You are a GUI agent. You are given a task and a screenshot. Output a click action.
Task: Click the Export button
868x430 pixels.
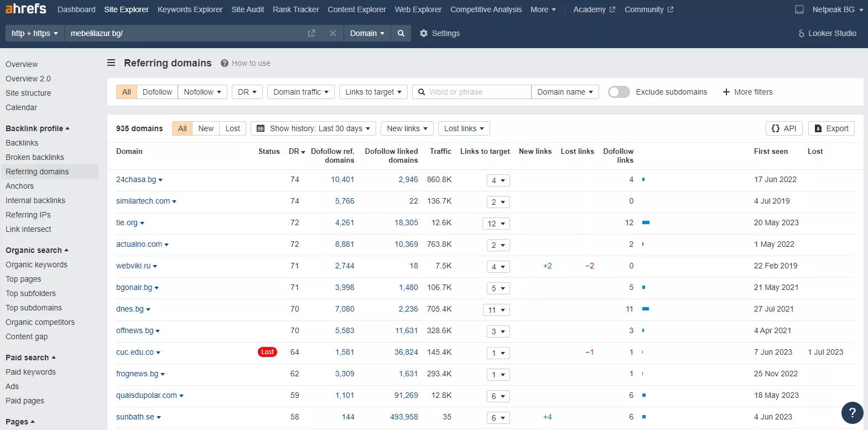[831, 128]
